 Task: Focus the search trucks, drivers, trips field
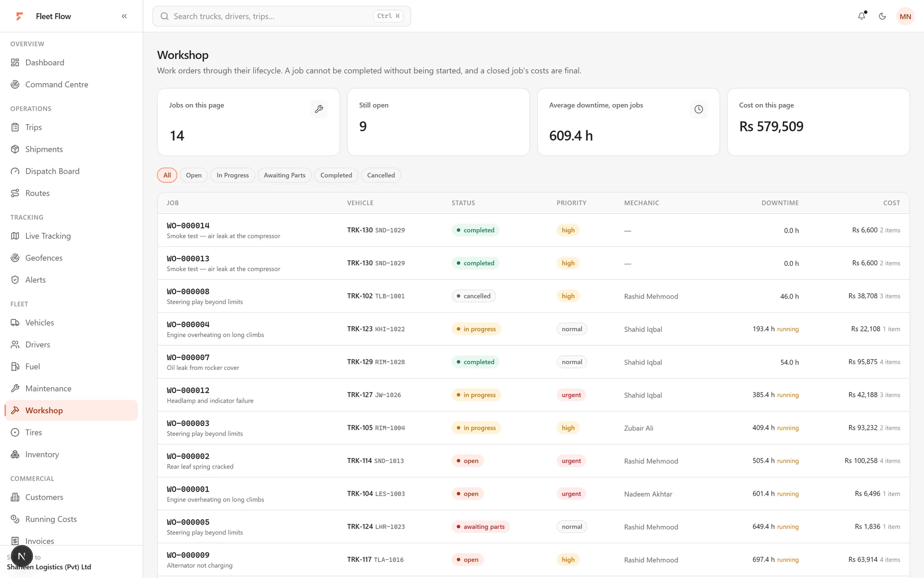[282, 16]
